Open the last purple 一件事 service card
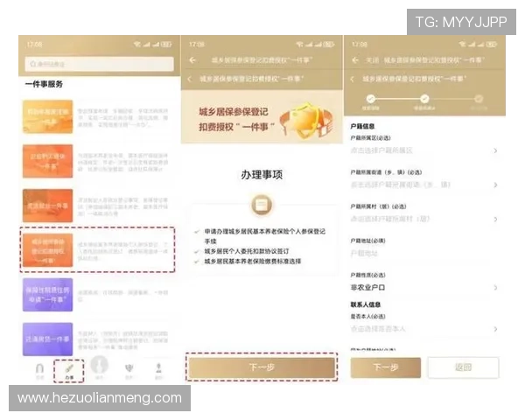525x420 pixels. (47, 339)
